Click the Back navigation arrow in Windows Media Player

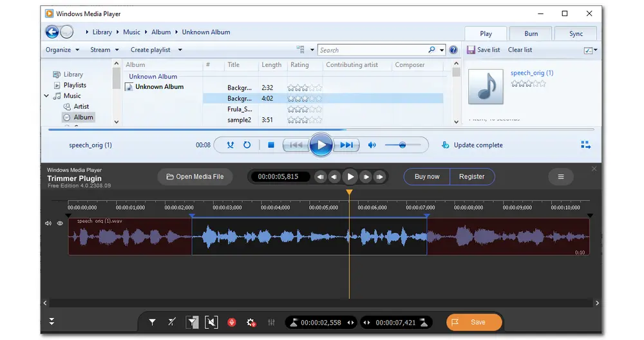[52, 32]
